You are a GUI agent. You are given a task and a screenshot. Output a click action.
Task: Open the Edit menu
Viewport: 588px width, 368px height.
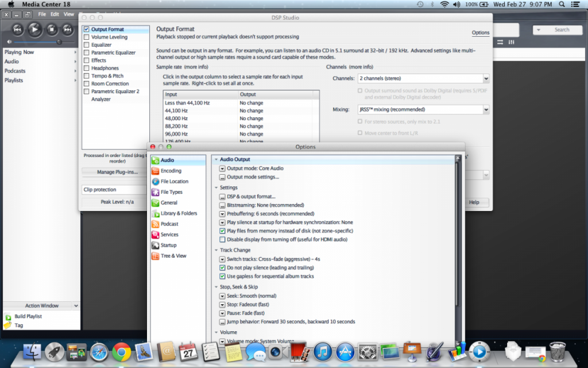pos(55,14)
